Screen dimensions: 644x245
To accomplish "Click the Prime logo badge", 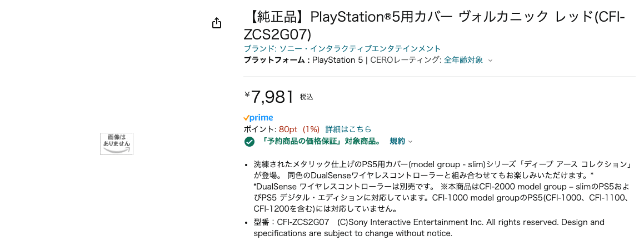I will click(258, 118).
